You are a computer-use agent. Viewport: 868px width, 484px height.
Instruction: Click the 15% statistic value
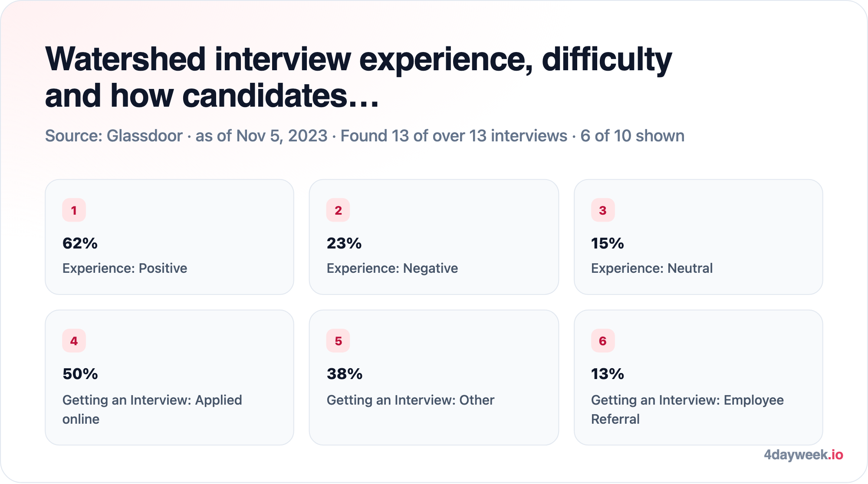[x=608, y=243]
